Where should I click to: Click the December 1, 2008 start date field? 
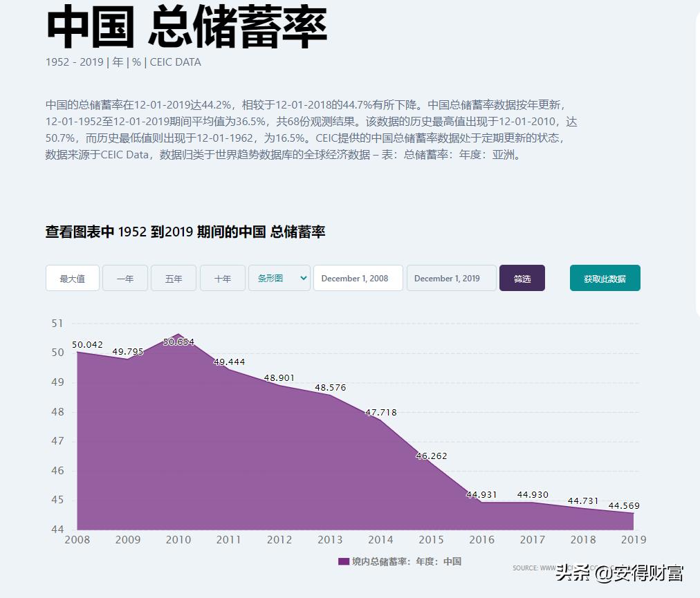pyautogui.click(x=358, y=277)
